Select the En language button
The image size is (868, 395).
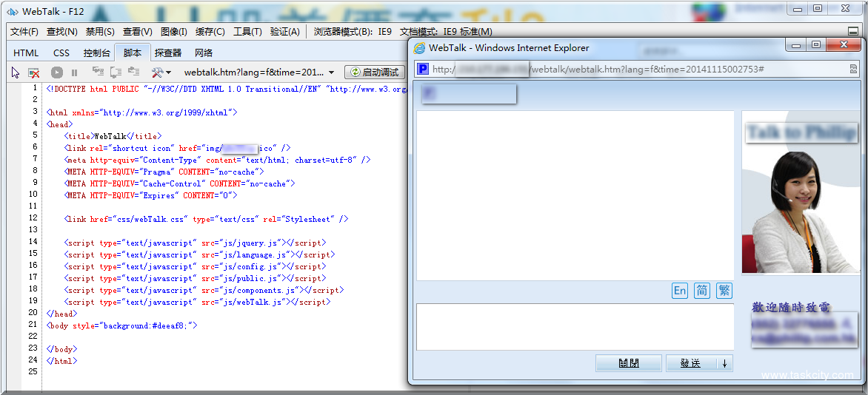click(x=680, y=291)
